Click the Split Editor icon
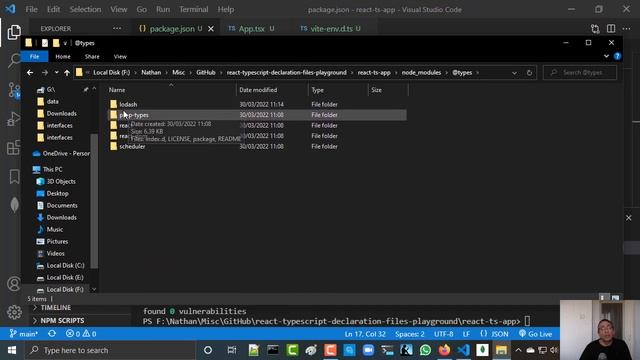Viewport: 640px width, 360px height. [x=611, y=29]
